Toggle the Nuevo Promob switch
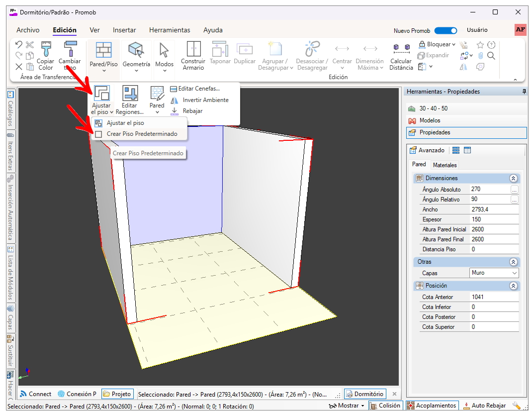Screen dimensions: 532x414 pyautogui.click(x=445, y=30)
